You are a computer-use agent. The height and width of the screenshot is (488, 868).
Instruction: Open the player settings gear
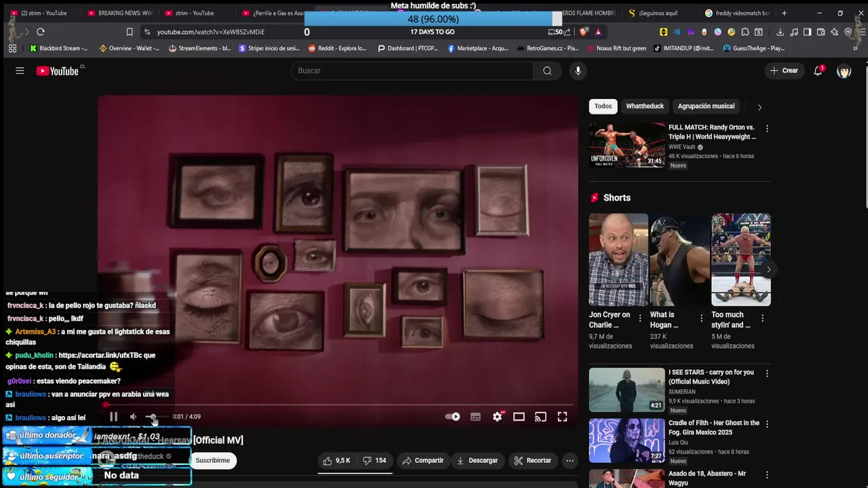coord(497,417)
